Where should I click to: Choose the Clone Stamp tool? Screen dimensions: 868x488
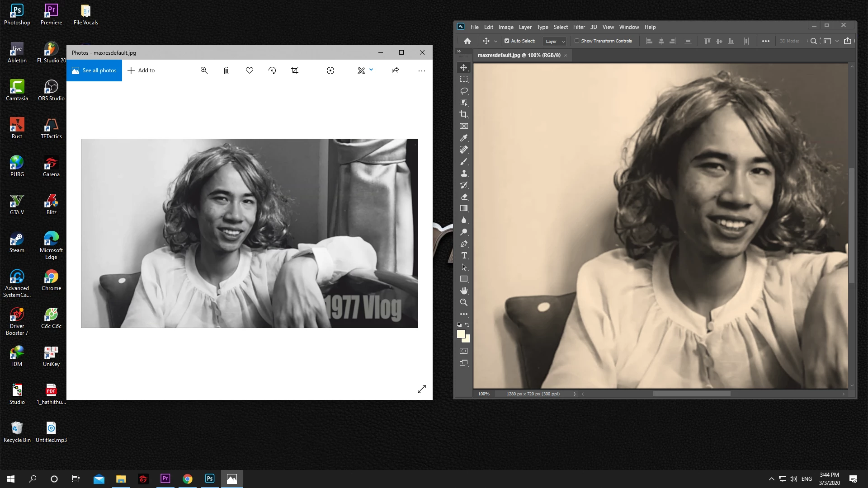(x=464, y=173)
